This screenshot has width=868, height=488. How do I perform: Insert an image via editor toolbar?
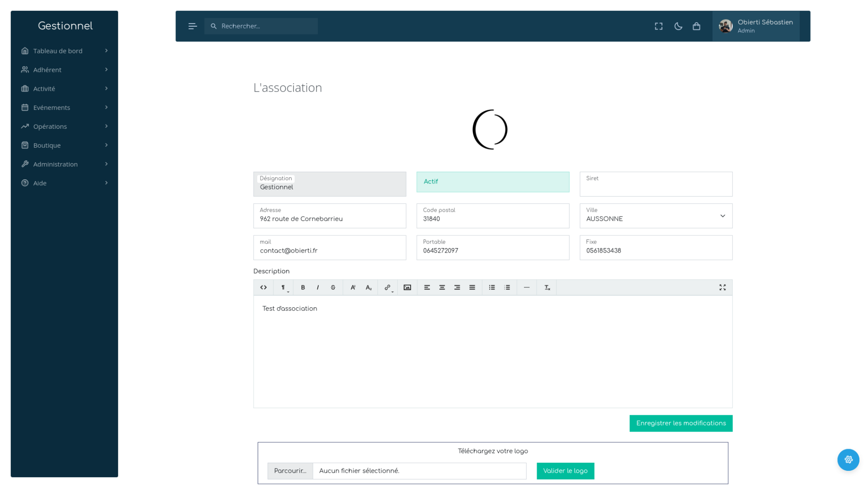407,287
